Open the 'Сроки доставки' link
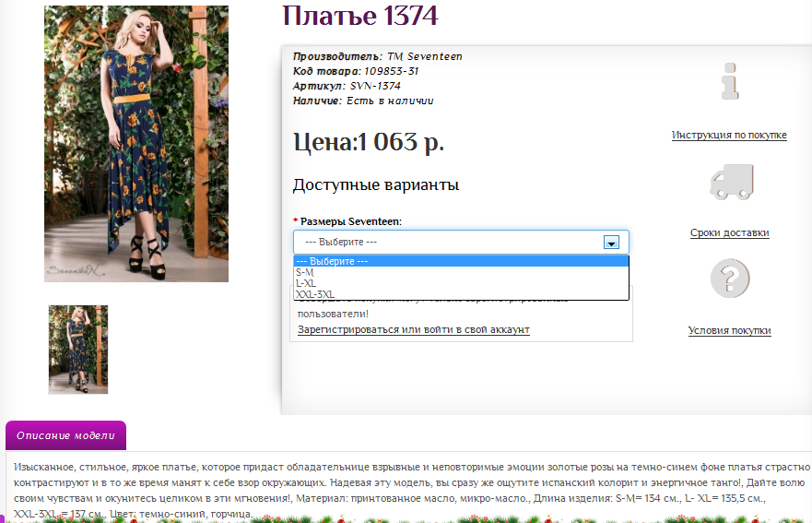The height and width of the screenshot is (523, 812). 730,232
